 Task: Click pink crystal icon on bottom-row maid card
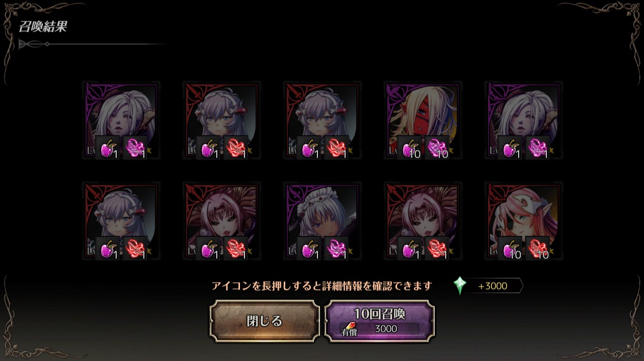coord(337,248)
